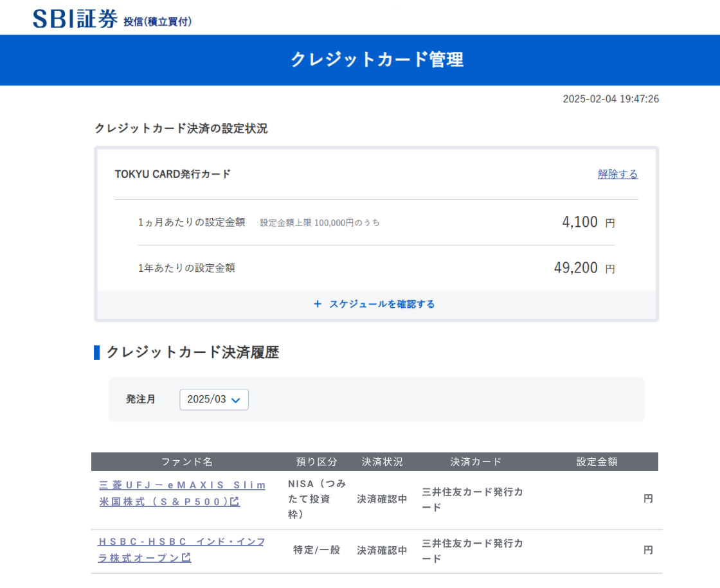
Task: Click the 特定/一般 cell
Action: coord(317,550)
